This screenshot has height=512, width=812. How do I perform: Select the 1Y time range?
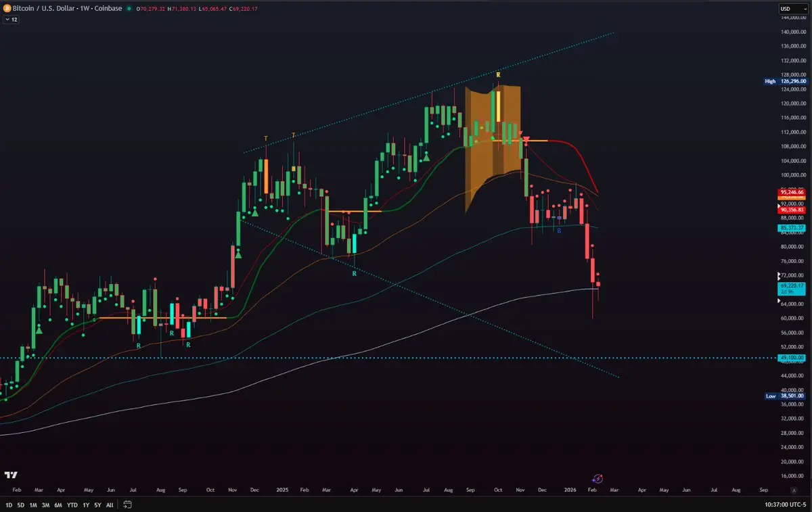pos(86,505)
